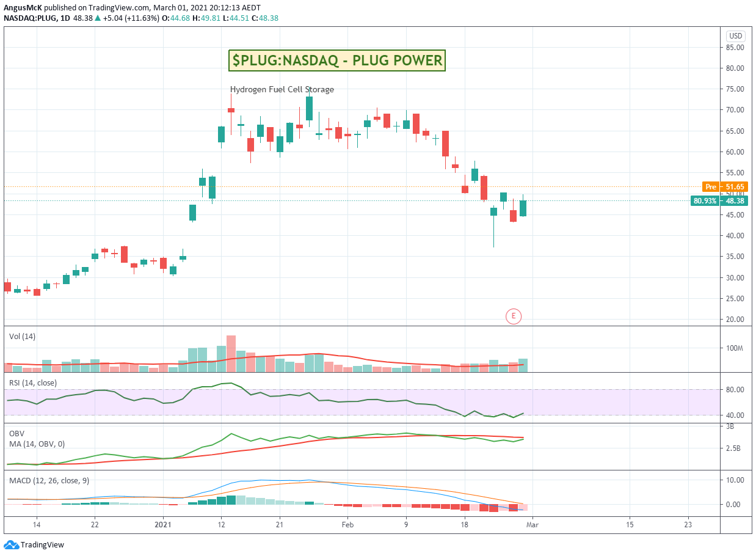The image size is (756, 556).
Task: Select the OBV indicator label
Action: point(16,433)
